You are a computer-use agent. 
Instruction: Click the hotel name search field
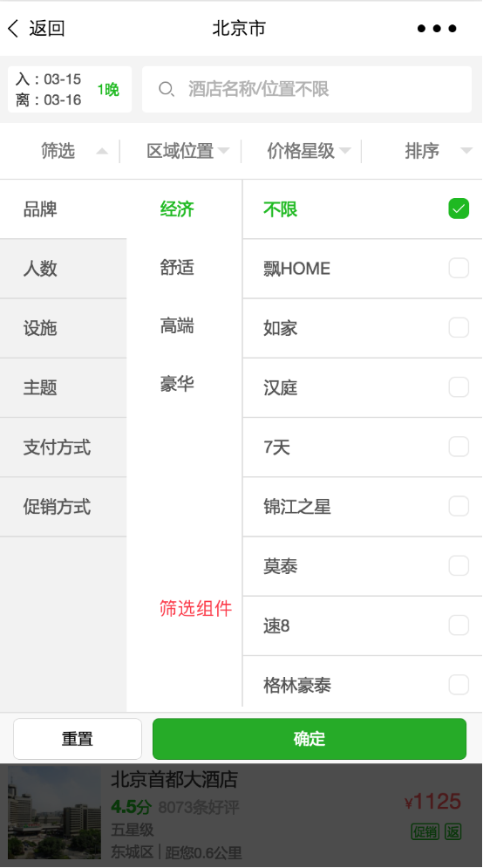click(307, 89)
